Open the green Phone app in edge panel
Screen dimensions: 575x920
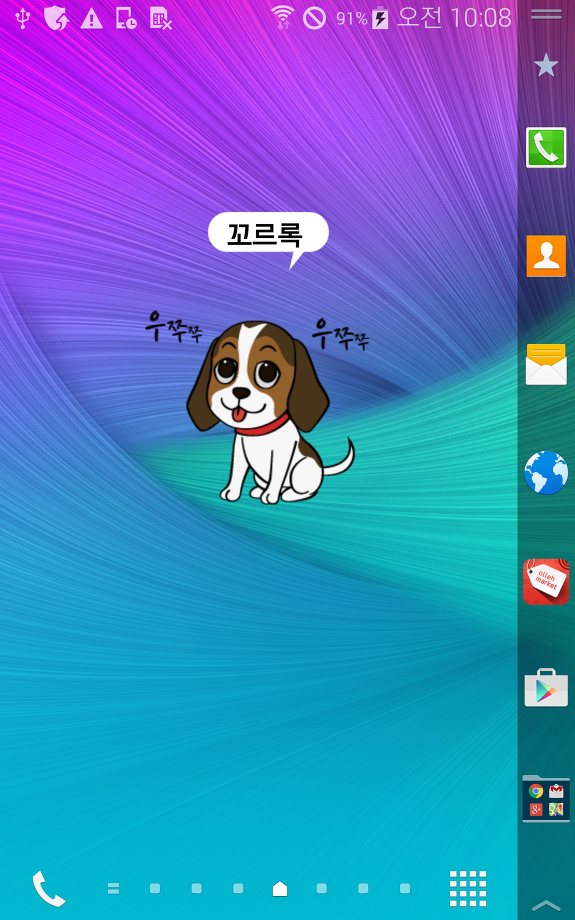coord(546,147)
